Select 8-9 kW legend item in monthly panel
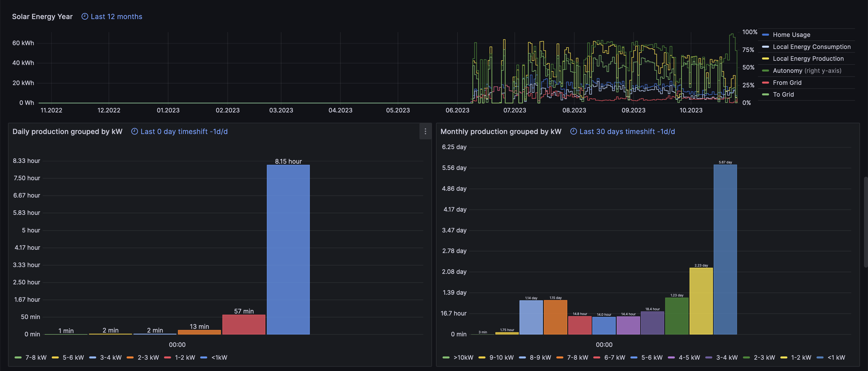868x371 pixels. point(540,357)
